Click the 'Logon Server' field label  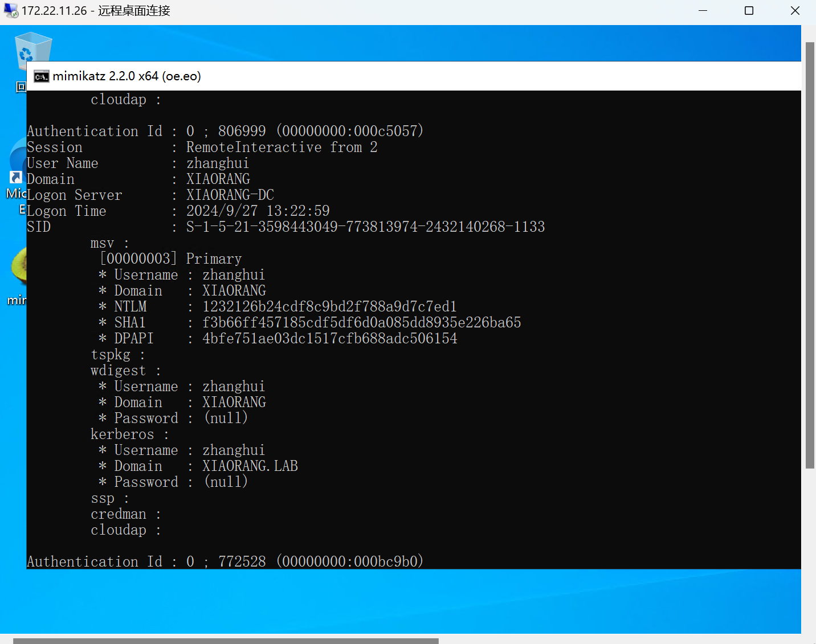coord(74,195)
